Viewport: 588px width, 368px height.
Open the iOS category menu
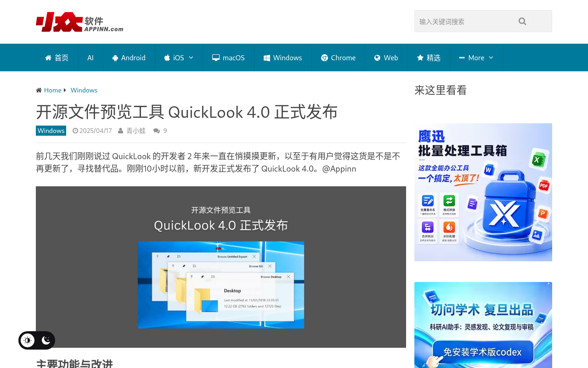pyautogui.click(x=179, y=57)
